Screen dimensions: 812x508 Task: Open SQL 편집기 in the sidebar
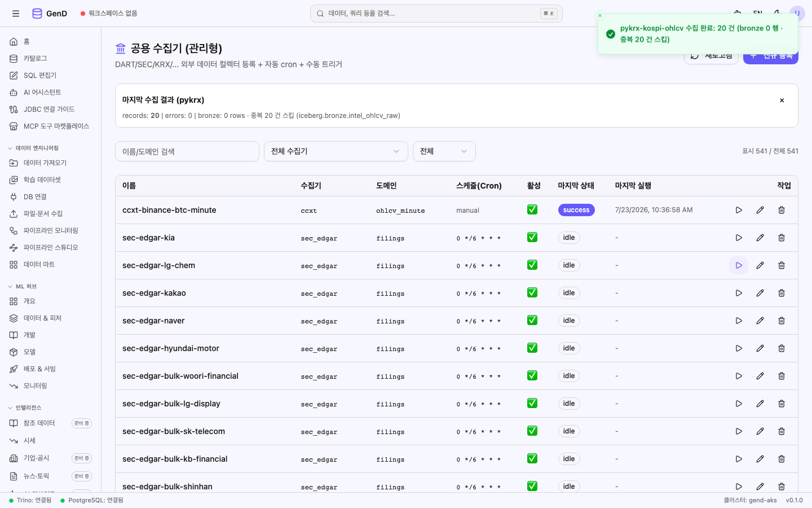click(x=51, y=76)
